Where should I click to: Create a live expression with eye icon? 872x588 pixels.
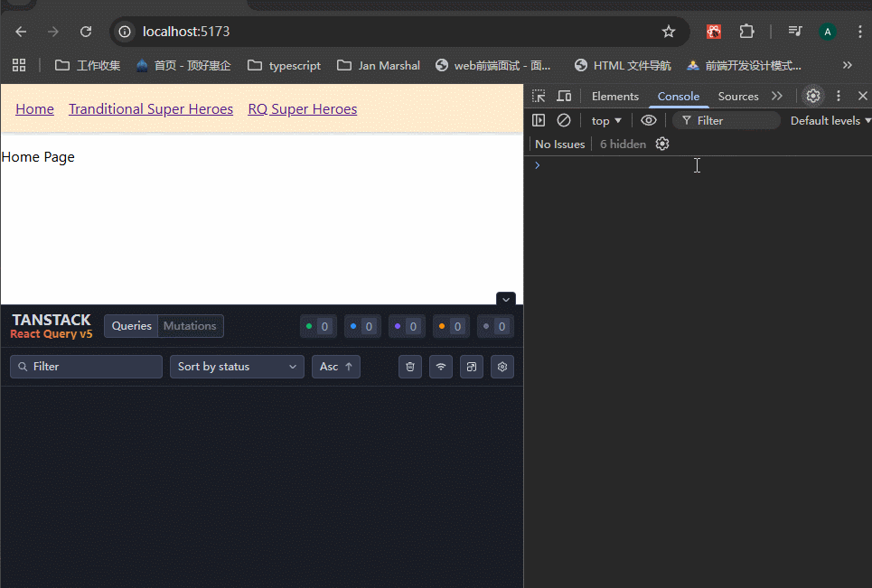pos(649,120)
